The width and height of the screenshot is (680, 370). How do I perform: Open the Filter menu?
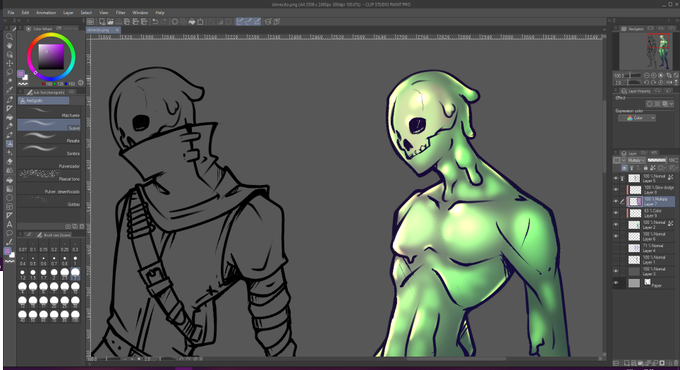coord(120,13)
